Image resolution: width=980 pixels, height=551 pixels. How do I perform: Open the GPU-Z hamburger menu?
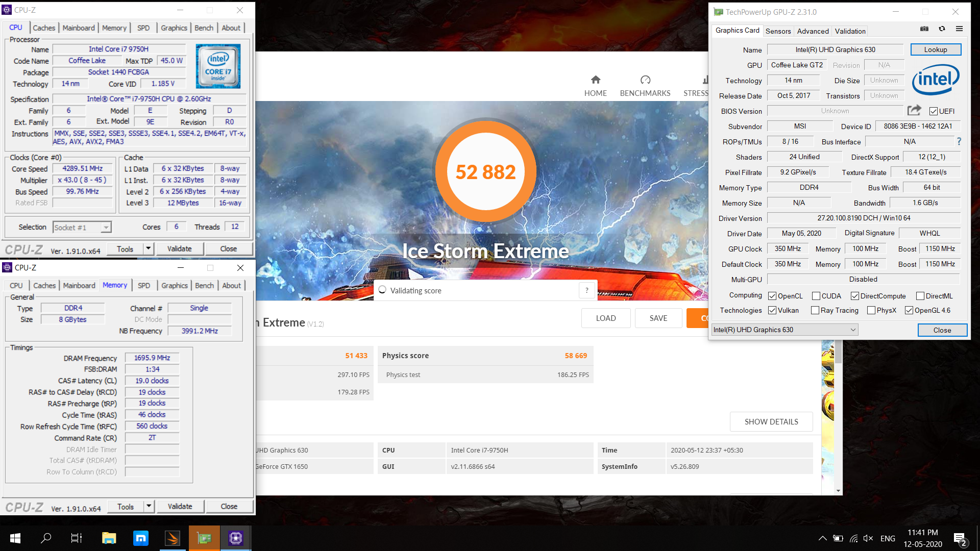(x=959, y=29)
